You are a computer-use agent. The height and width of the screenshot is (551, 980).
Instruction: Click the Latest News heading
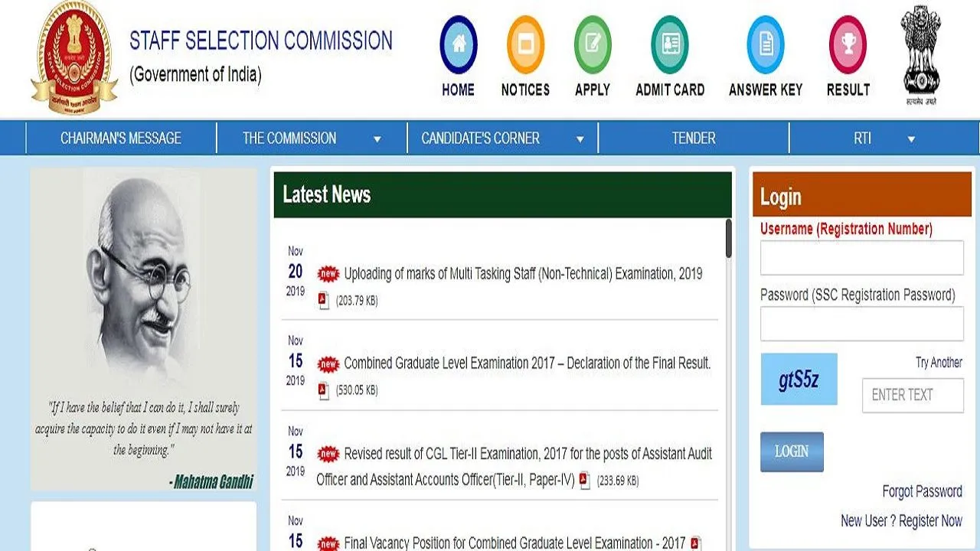tap(327, 194)
